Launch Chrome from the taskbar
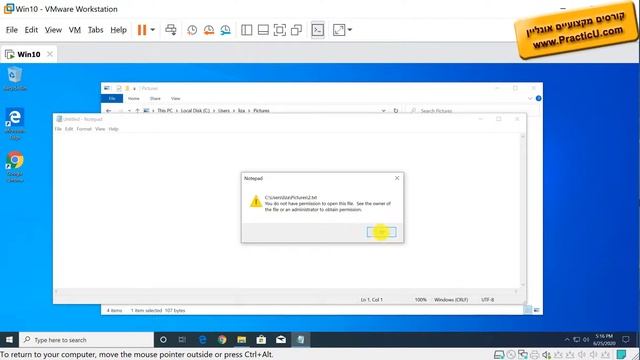This screenshot has height=360, width=640. 222,340
